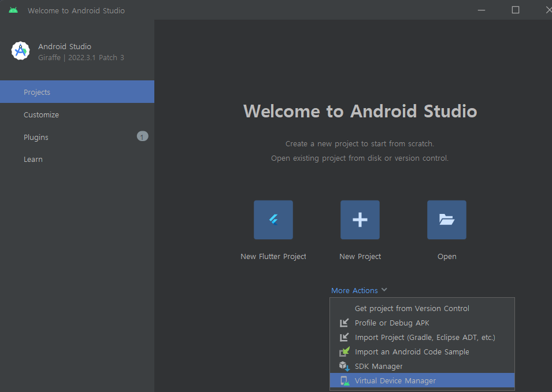Open the Plugins tab

coord(77,137)
